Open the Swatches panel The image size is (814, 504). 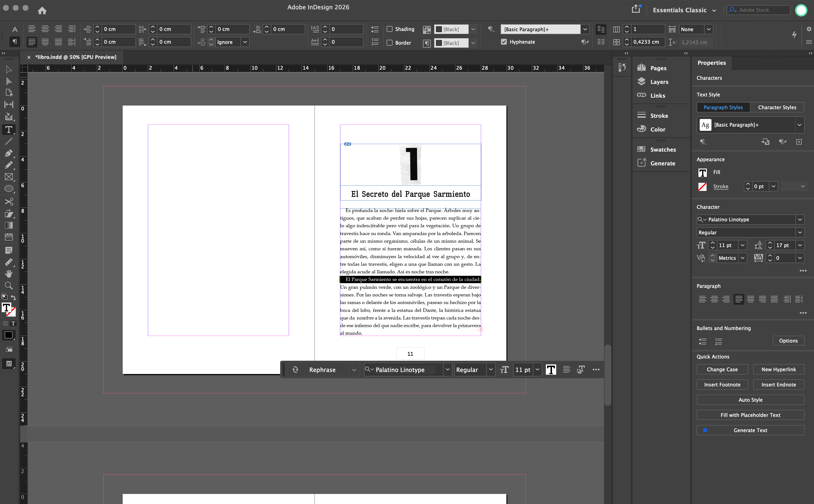(x=656, y=149)
